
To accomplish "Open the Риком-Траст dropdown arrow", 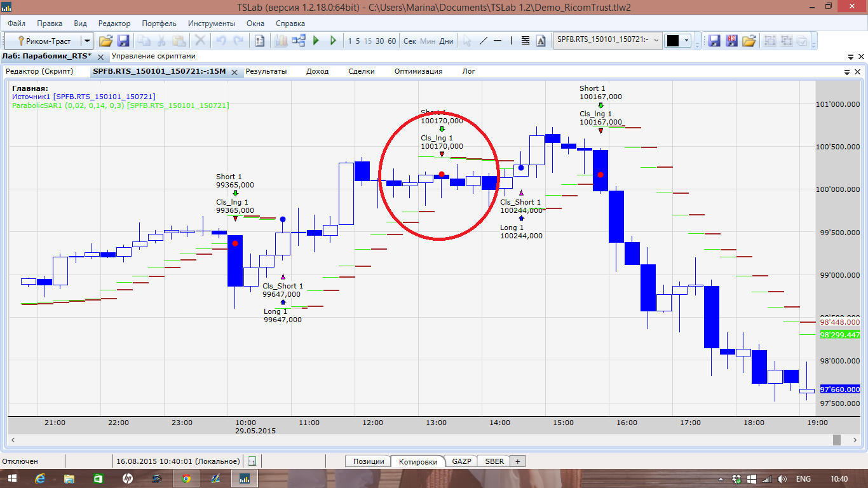I will click(x=87, y=41).
